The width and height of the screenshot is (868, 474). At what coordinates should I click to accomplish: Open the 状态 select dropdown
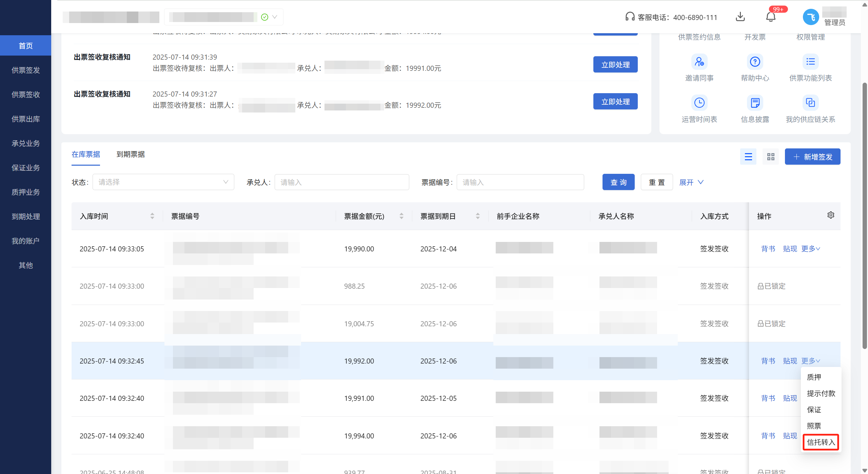point(163,182)
